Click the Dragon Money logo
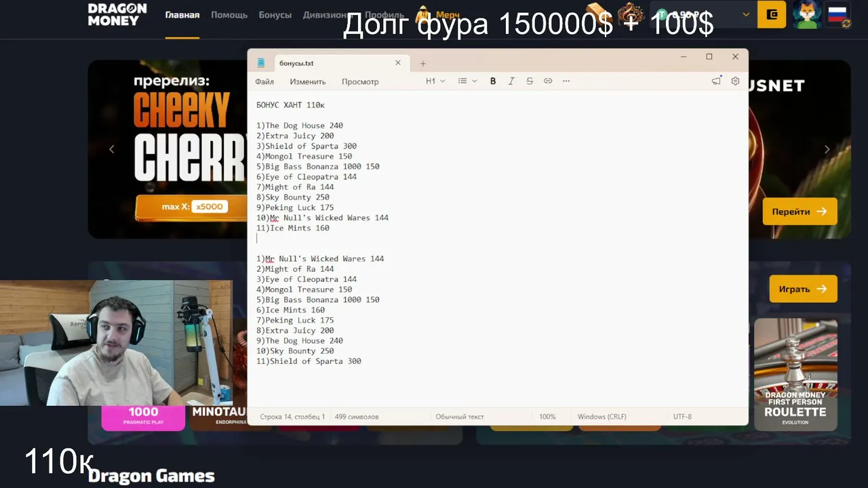The height and width of the screenshot is (488, 868). click(x=117, y=14)
